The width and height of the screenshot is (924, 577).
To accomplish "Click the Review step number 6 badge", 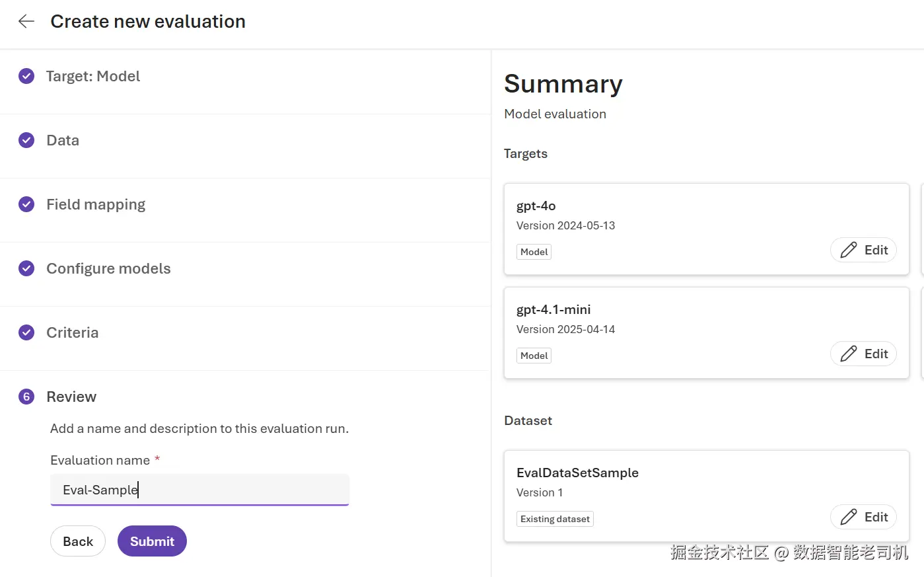I will [x=26, y=397].
